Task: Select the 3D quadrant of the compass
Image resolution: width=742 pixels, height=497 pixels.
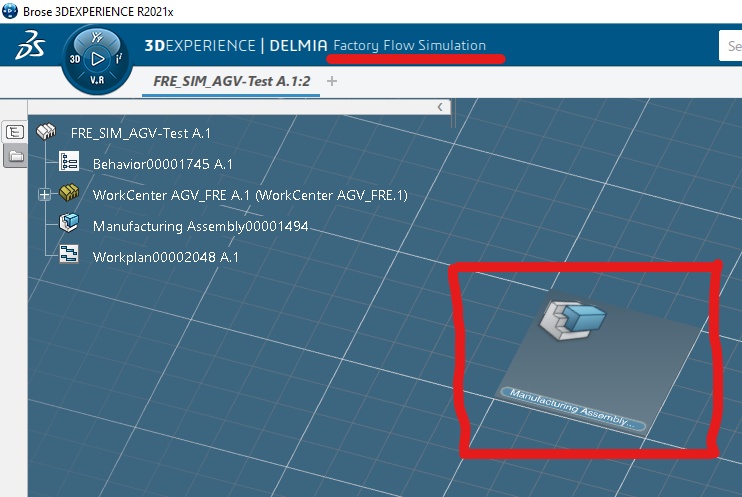Action: (75, 59)
